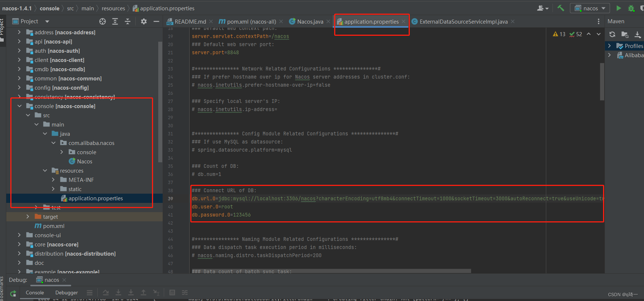
Task: Click the warnings count indicator 13
Action: 559,34
